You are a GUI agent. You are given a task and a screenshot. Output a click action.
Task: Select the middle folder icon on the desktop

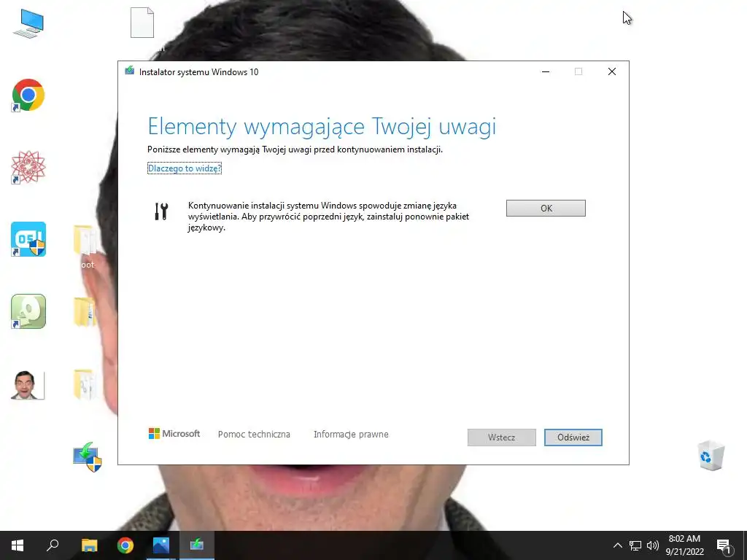(x=85, y=312)
